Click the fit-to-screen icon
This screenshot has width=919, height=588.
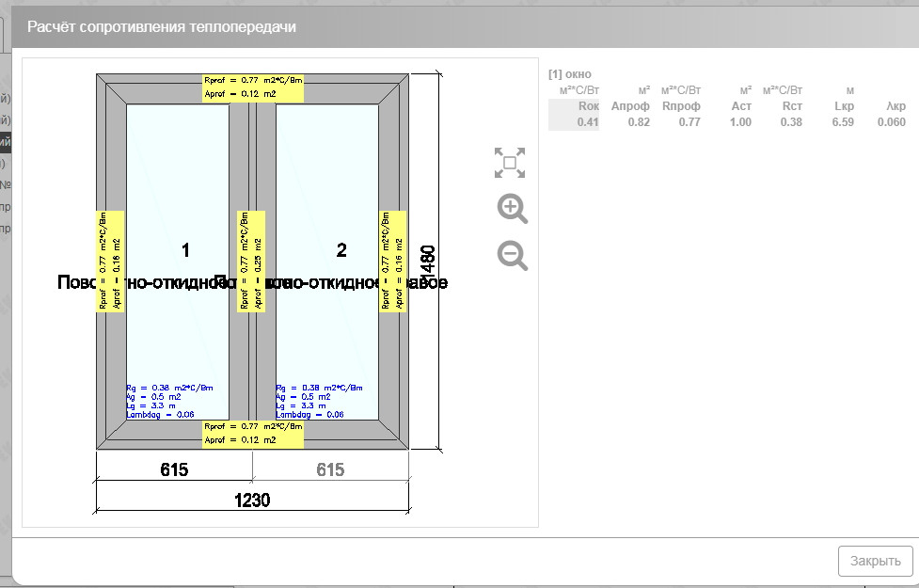510,163
